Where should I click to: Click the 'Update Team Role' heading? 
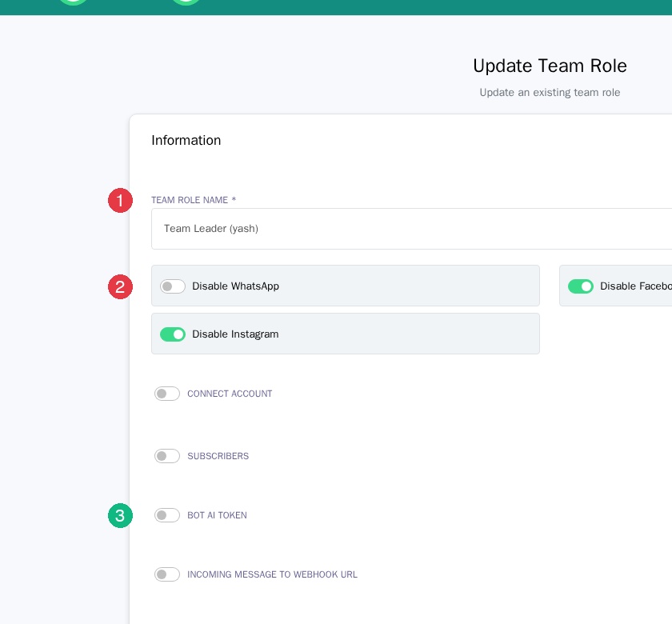tap(550, 66)
